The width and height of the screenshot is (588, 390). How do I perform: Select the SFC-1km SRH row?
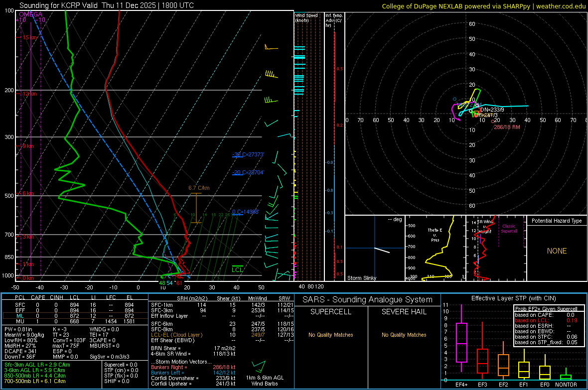pos(222,305)
